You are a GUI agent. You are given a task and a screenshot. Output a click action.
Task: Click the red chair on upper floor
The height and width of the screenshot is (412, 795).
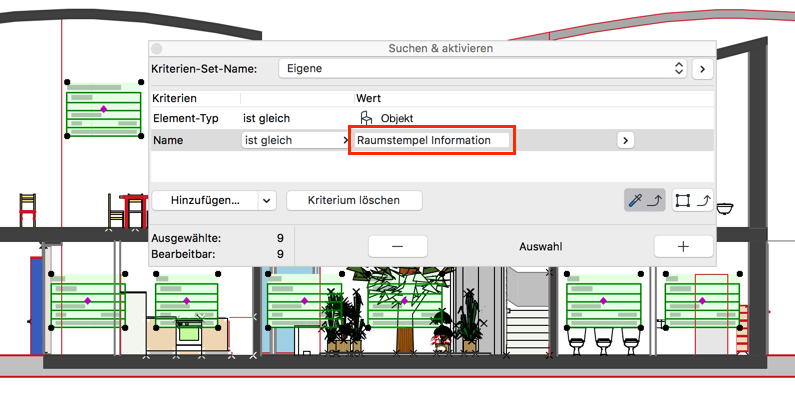[x=27, y=210]
